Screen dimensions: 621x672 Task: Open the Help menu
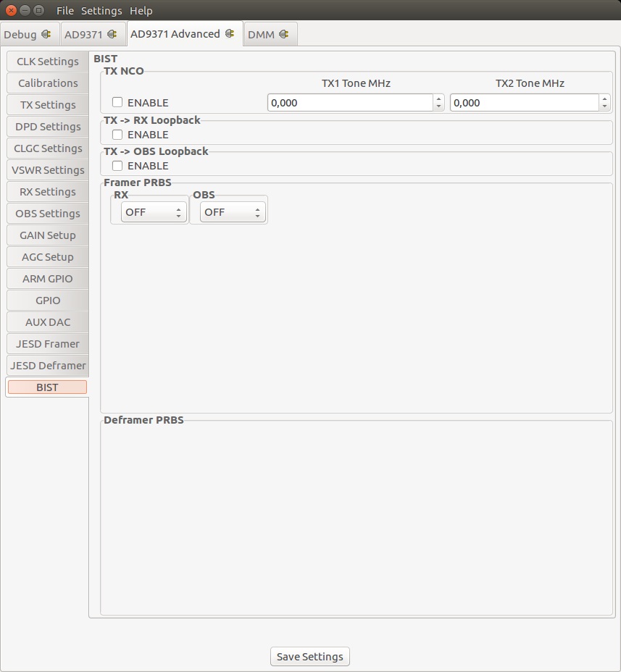(141, 10)
